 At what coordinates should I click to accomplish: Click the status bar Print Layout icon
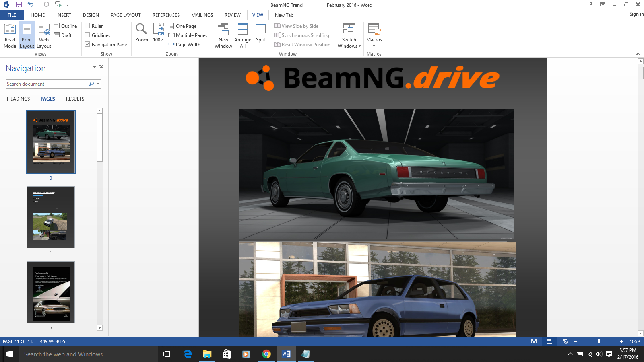549,341
